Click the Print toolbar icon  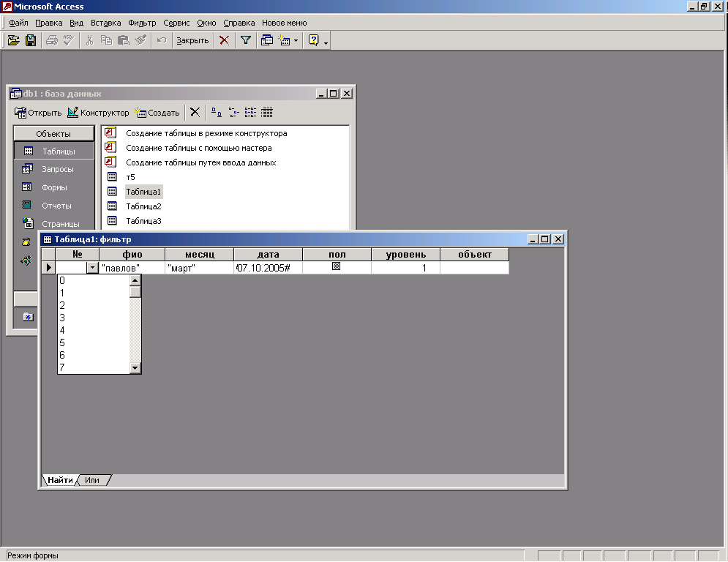coord(51,40)
